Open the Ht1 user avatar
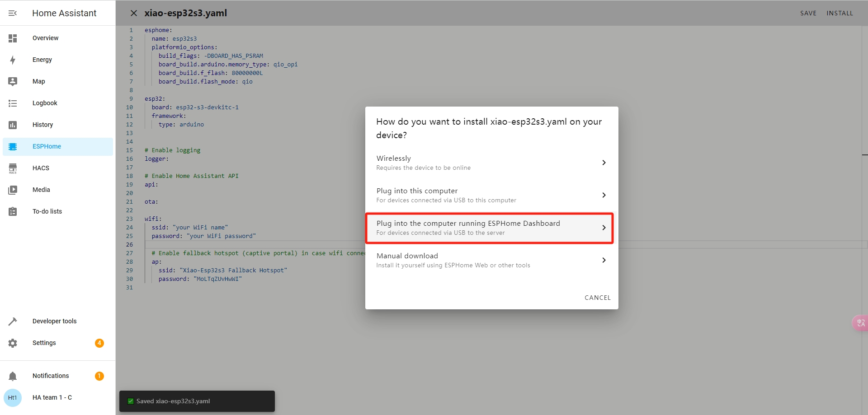868x415 pixels. point(13,398)
